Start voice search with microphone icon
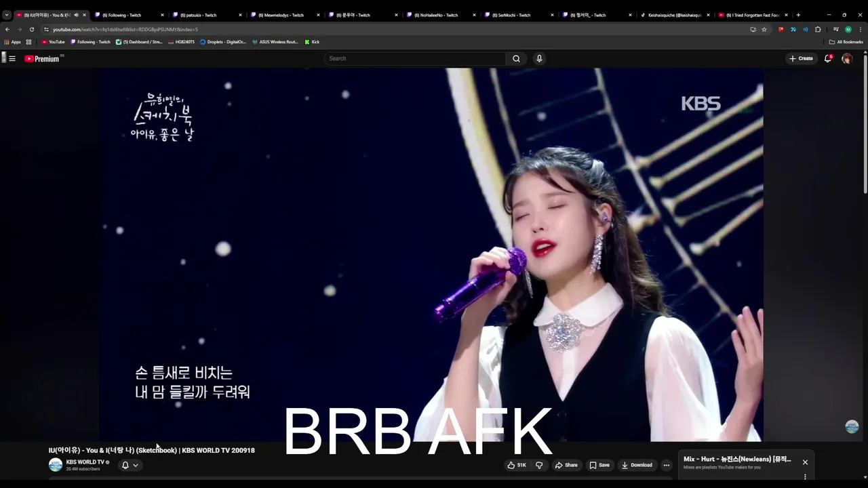The width and height of the screenshot is (868, 488). click(539, 58)
